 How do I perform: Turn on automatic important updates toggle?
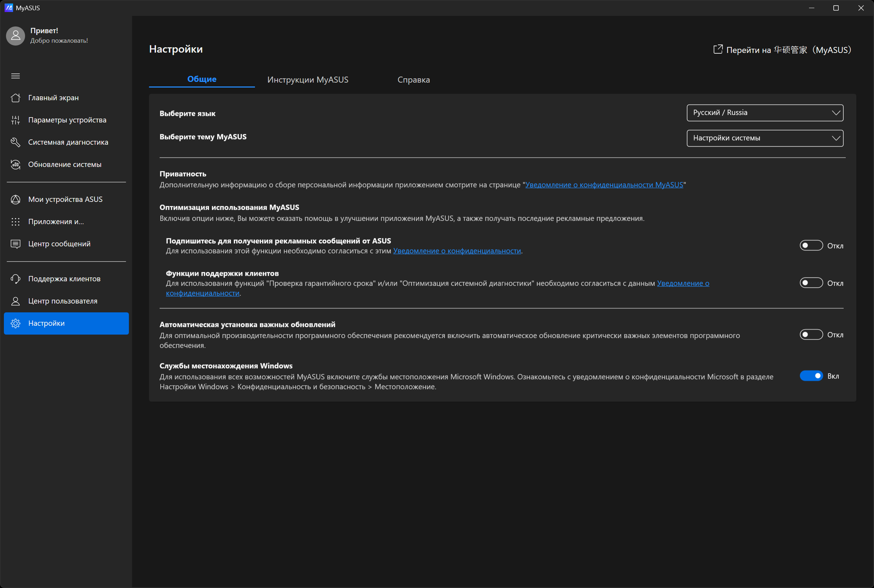(x=810, y=335)
